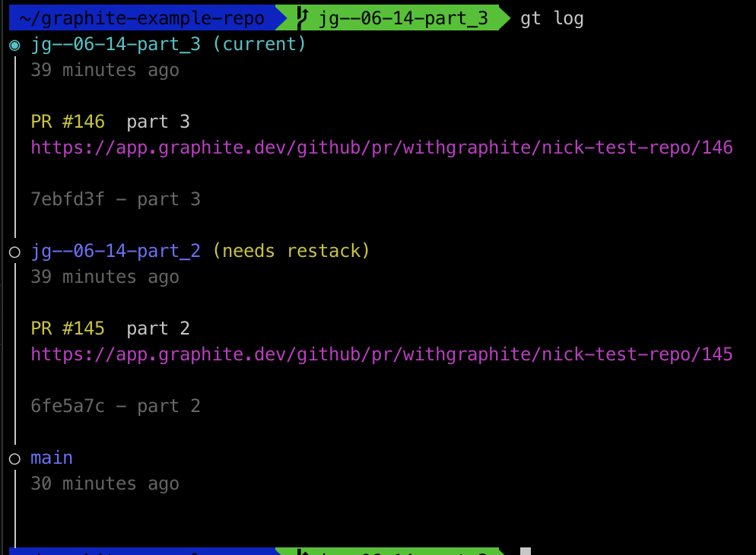Click the main branch name
Image resolution: width=756 pixels, height=555 pixels.
coord(52,458)
